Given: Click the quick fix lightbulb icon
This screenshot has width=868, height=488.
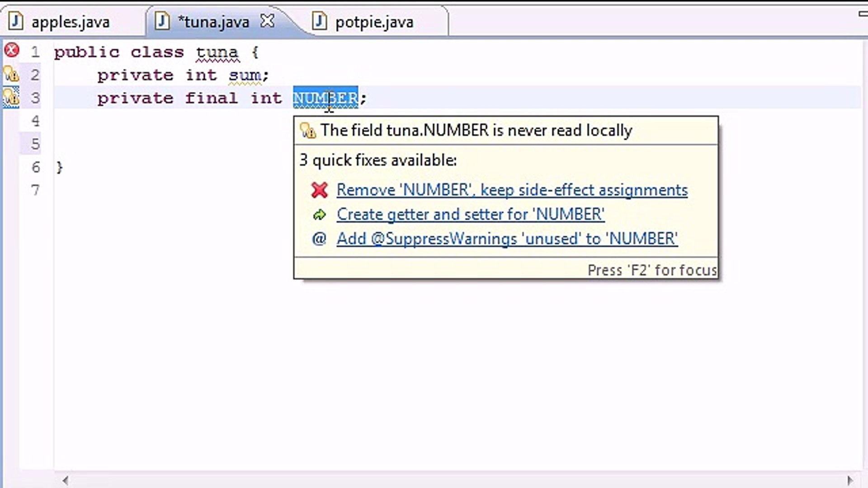Looking at the screenshot, I should [11, 97].
